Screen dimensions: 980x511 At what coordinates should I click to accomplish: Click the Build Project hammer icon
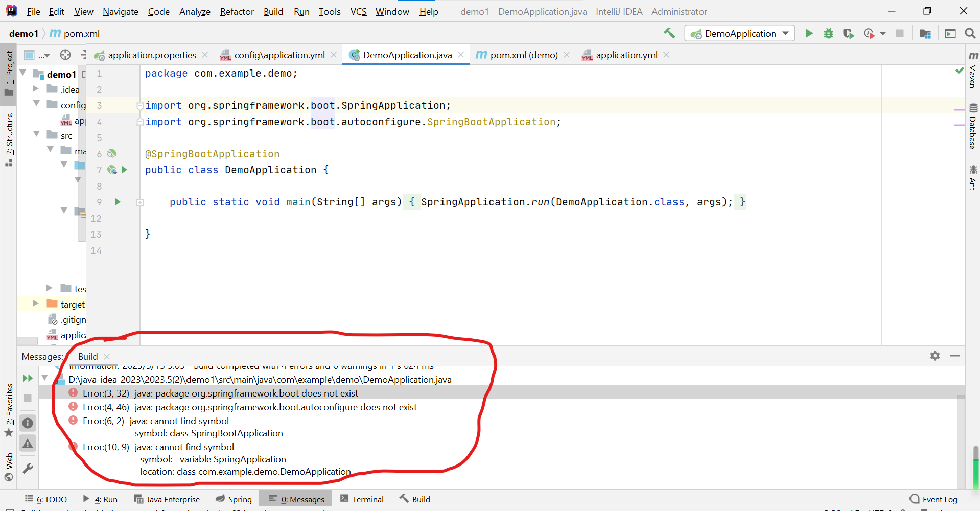pos(669,33)
